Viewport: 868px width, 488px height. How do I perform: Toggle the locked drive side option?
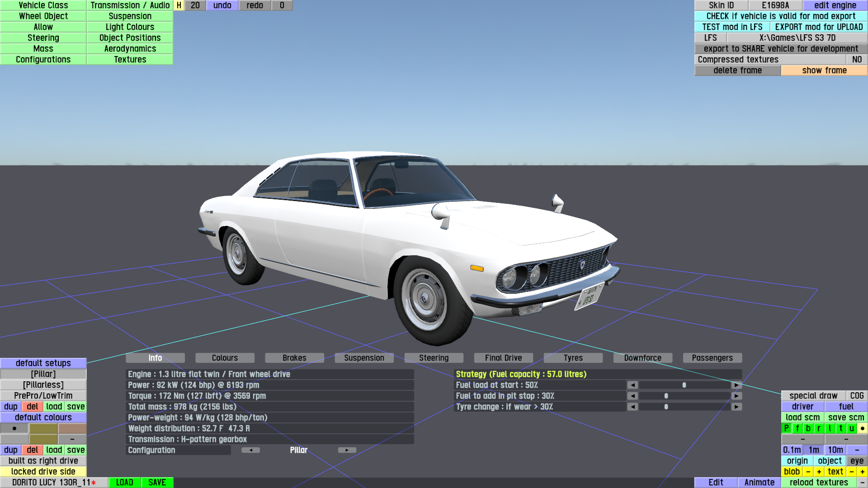[43, 472]
